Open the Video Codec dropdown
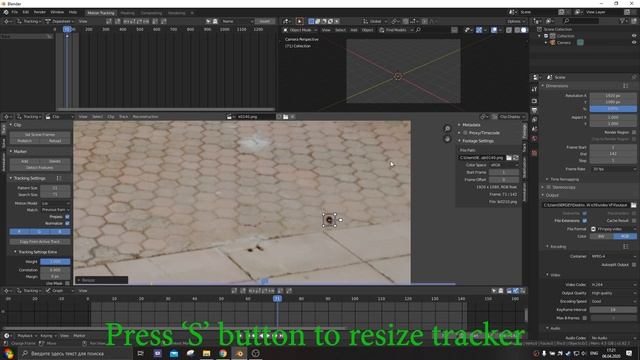This screenshot has width=640, height=360. (x=613, y=284)
